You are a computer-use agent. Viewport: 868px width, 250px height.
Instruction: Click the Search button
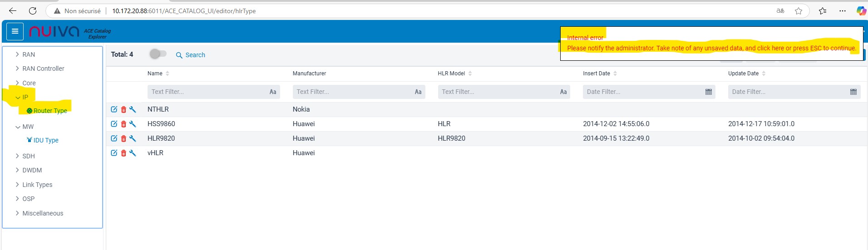[x=191, y=55]
